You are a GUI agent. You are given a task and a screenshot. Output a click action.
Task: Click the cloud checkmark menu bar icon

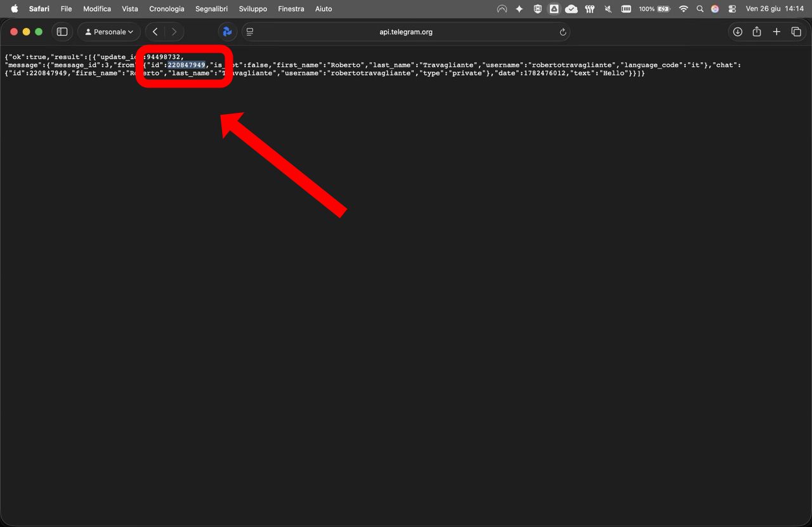[572, 9]
